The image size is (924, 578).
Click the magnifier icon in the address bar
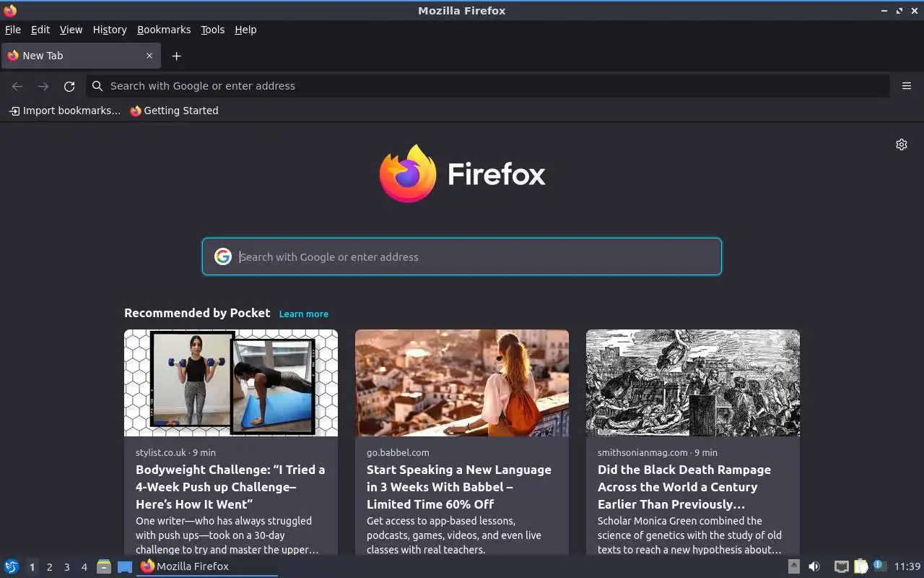coord(97,86)
